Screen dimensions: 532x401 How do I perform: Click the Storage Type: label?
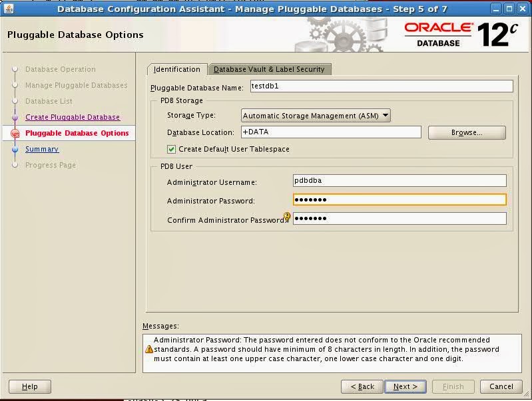(x=191, y=115)
